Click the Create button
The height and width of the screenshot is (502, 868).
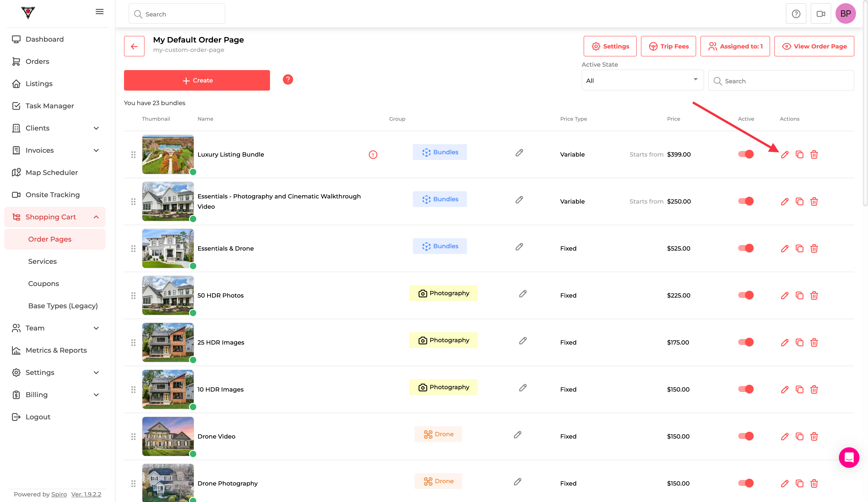click(x=197, y=81)
